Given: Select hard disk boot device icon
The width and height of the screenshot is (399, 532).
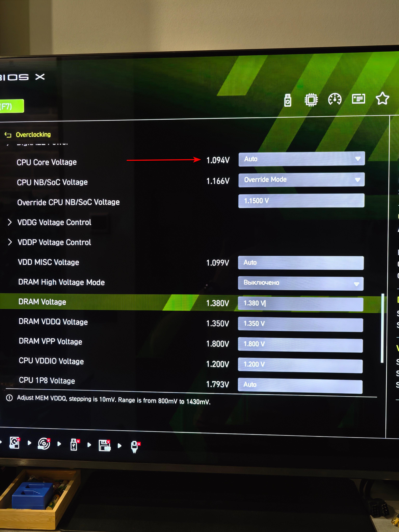Looking at the screenshot, I should 14,443.
